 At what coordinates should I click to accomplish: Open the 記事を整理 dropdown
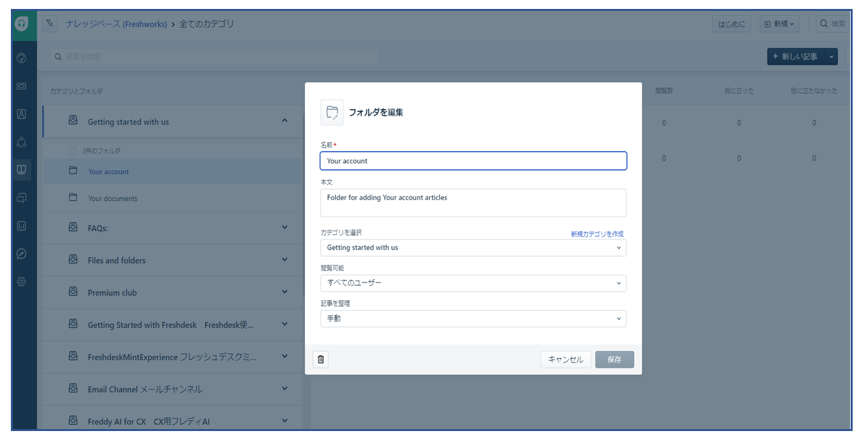pos(473,318)
